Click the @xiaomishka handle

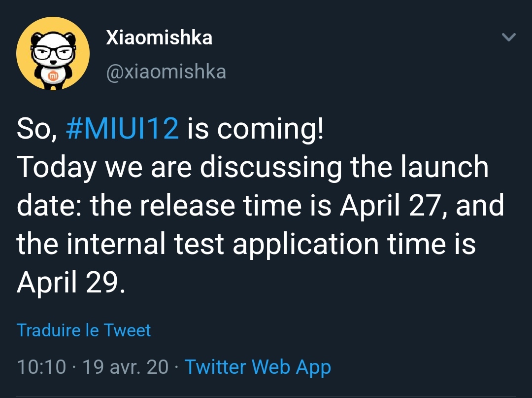166,72
